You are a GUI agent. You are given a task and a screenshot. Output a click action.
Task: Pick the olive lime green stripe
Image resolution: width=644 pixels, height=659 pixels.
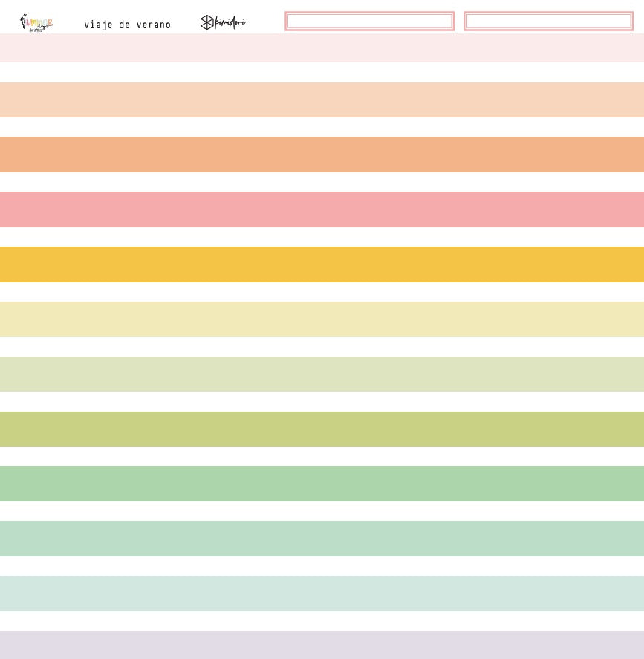tap(322, 429)
